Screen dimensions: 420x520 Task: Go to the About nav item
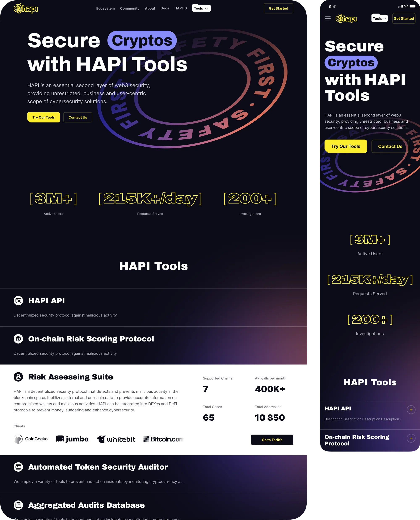150,8
